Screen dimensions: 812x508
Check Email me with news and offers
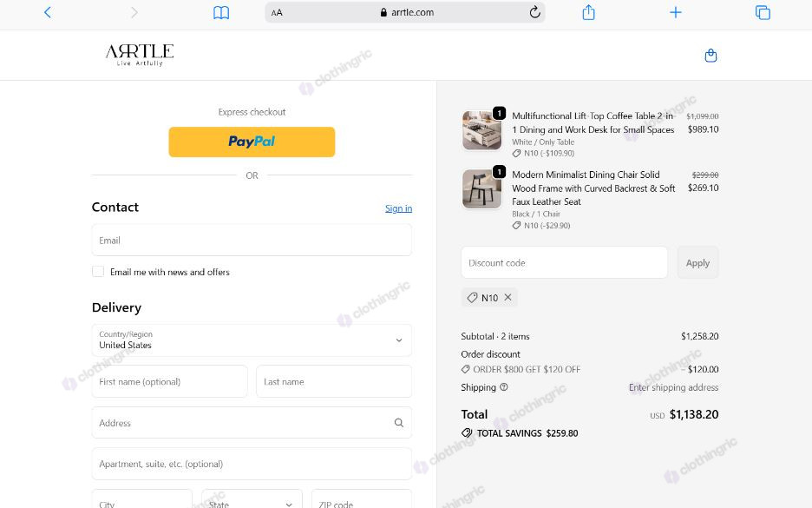(x=98, y=272)
